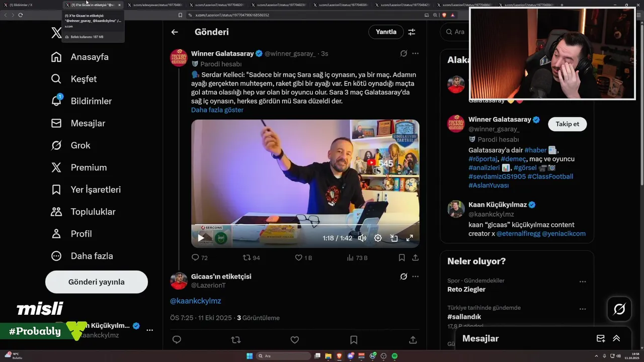Open the #sallandık trending topic

(x=464, y=317)
